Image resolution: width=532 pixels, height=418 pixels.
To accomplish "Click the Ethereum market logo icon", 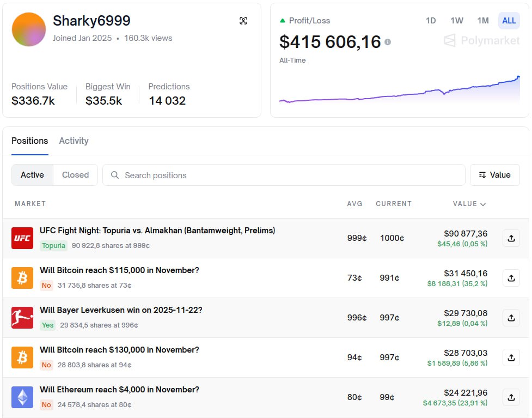I will [22, 397].
